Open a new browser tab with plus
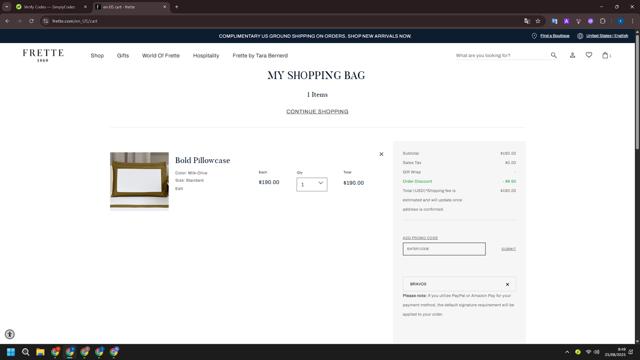The width and height of the screenshot is (640, 360). (176, 7)
